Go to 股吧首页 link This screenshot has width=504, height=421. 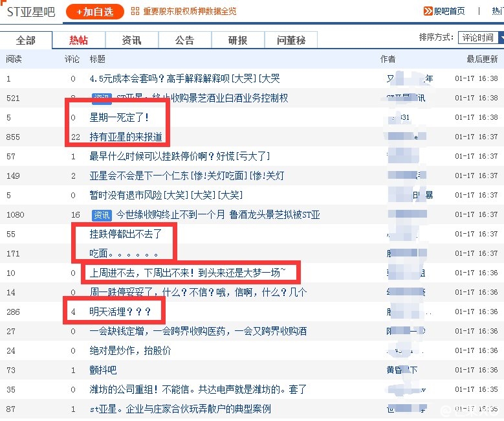[449, 11]
